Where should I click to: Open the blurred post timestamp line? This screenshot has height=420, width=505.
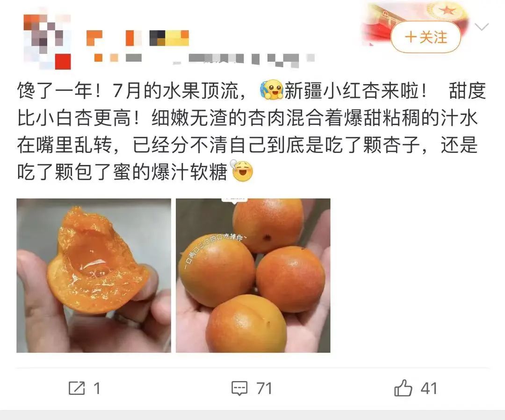tap(204, 59)
